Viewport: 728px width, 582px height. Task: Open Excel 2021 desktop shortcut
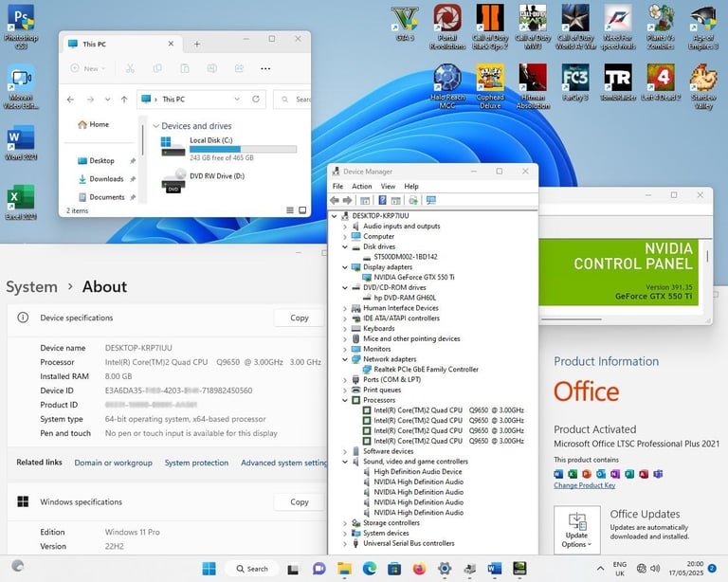click(x=21, y=202)
